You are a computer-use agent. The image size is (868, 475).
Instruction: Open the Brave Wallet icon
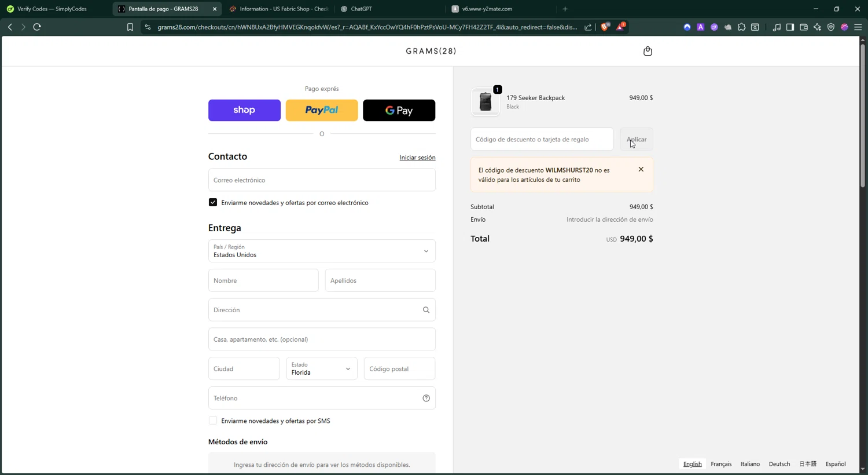804,27
